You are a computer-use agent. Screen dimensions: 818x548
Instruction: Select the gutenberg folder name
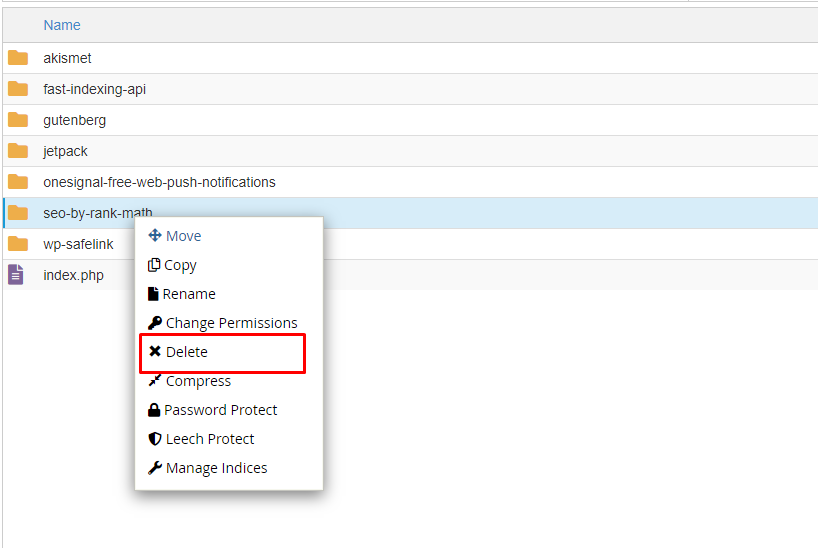75,120
